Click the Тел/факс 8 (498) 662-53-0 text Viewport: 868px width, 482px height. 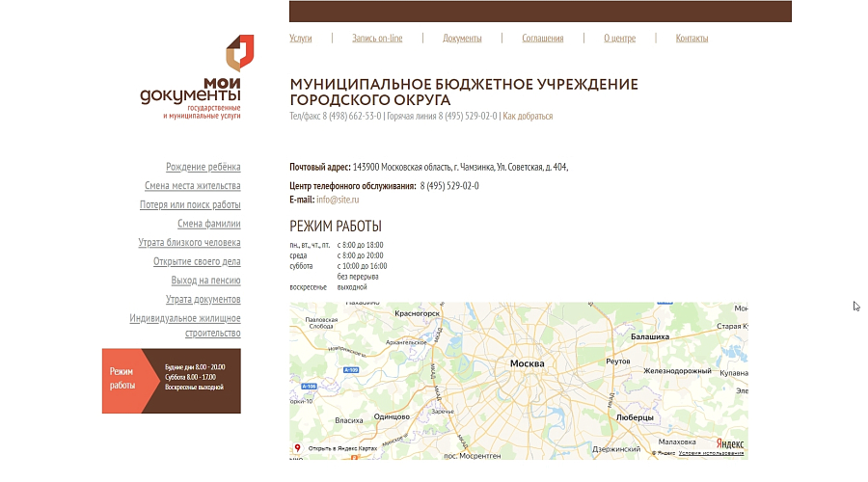point(336,117)
